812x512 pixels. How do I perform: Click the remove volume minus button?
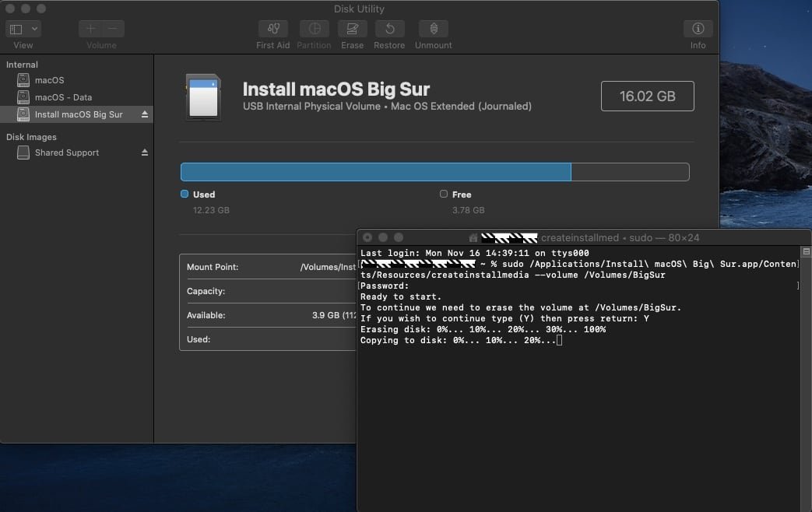[x=113, y=29]
